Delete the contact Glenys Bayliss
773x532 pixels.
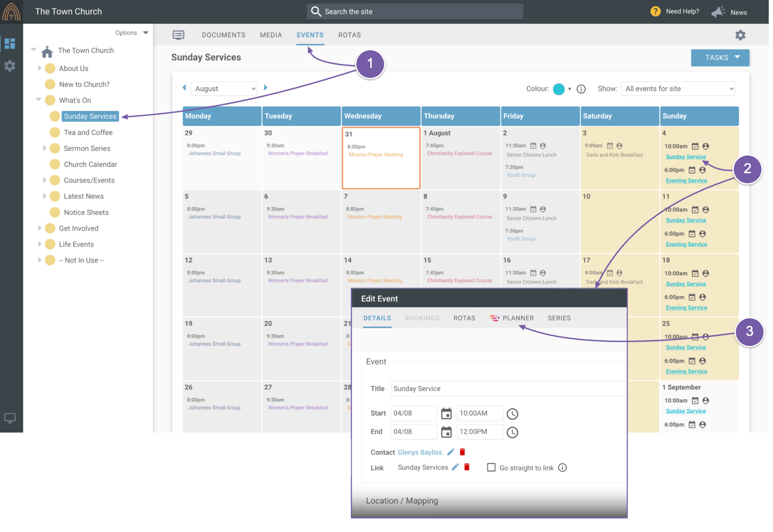463,452
